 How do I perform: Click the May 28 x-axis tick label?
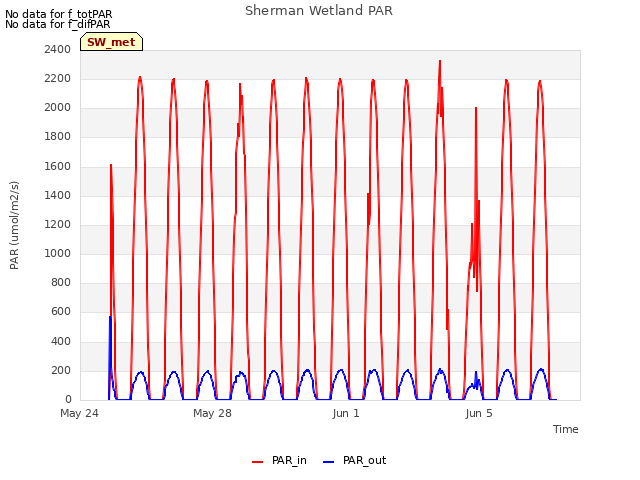pyautogui.click(x=212, y=413)
